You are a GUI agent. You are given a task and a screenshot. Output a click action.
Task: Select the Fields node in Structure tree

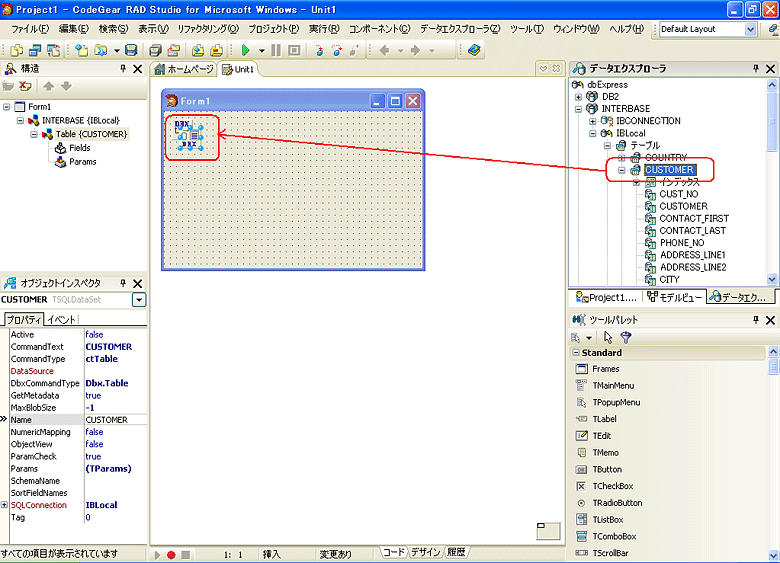click(x=80, y=148)
